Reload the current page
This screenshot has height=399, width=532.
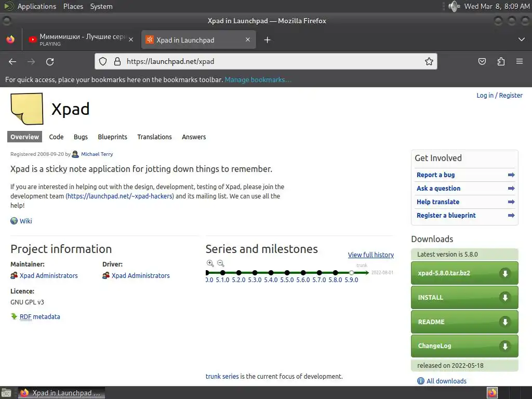click(50, 61)
